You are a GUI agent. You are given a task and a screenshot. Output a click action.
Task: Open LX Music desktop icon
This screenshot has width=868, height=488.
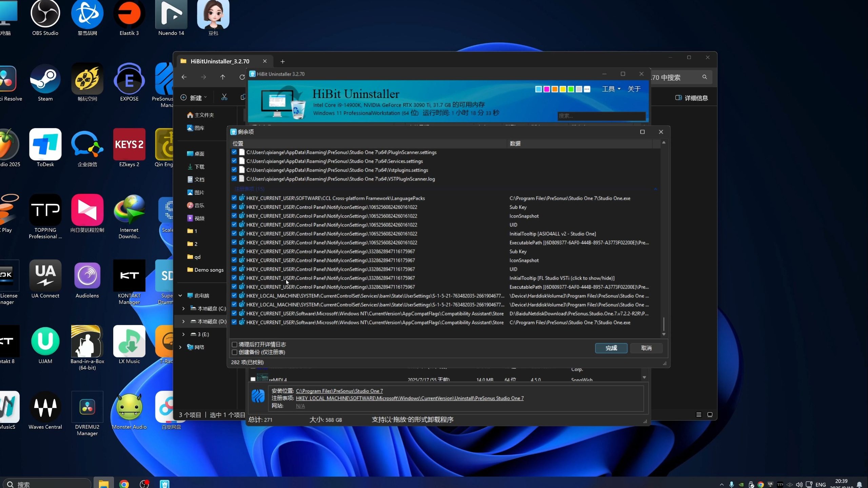[x=129, y=345]
